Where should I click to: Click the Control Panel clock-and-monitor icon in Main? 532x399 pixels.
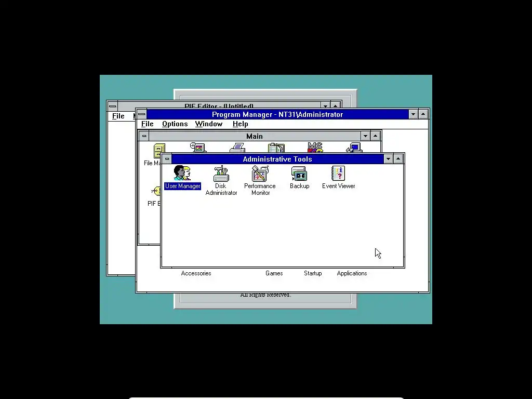pyautogui.click(x=198, y=148)
